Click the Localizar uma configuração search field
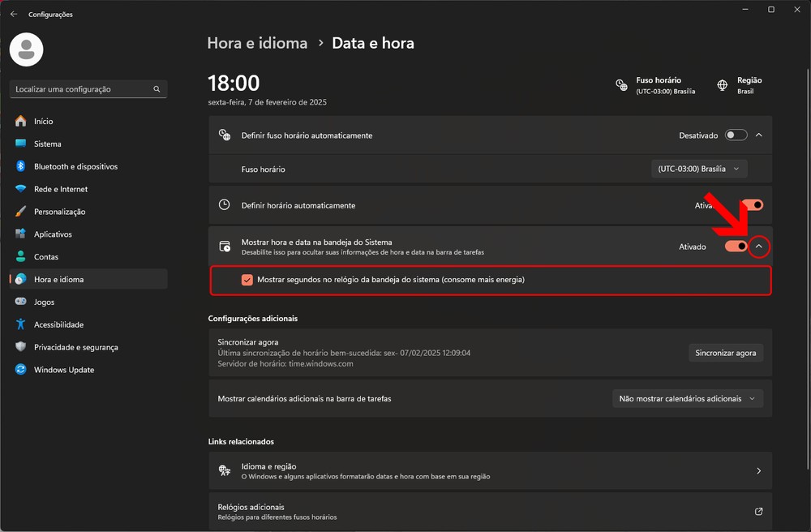The width and height of the screenshot is (811, 532). click(81, 89)
